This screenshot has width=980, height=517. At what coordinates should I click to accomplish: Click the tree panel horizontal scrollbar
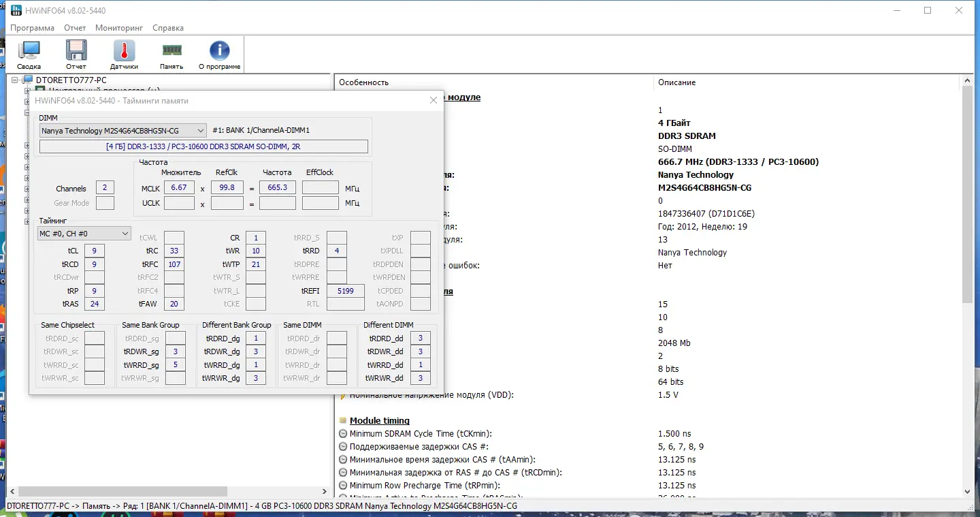click(x=122, y=491)
